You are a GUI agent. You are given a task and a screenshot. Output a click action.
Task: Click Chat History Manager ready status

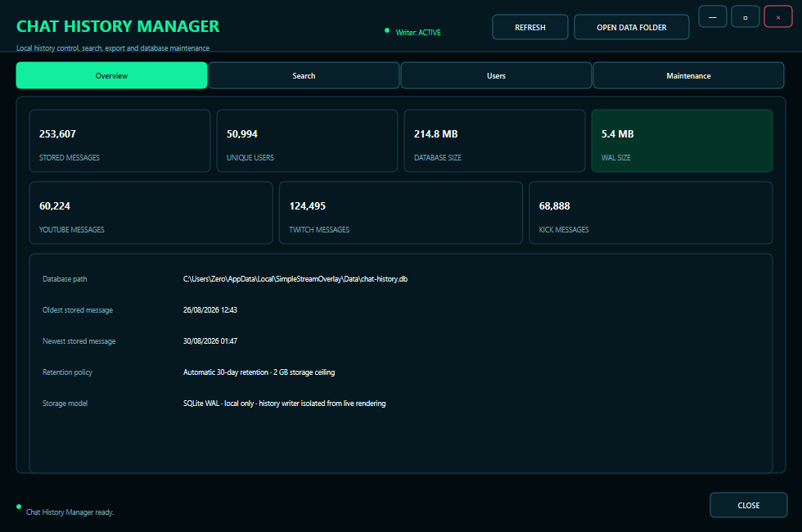click(70, 512)
